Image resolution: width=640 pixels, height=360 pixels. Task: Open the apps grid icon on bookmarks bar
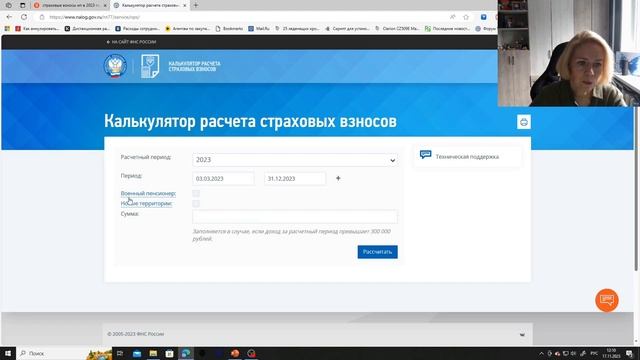(x=7, y=29)
